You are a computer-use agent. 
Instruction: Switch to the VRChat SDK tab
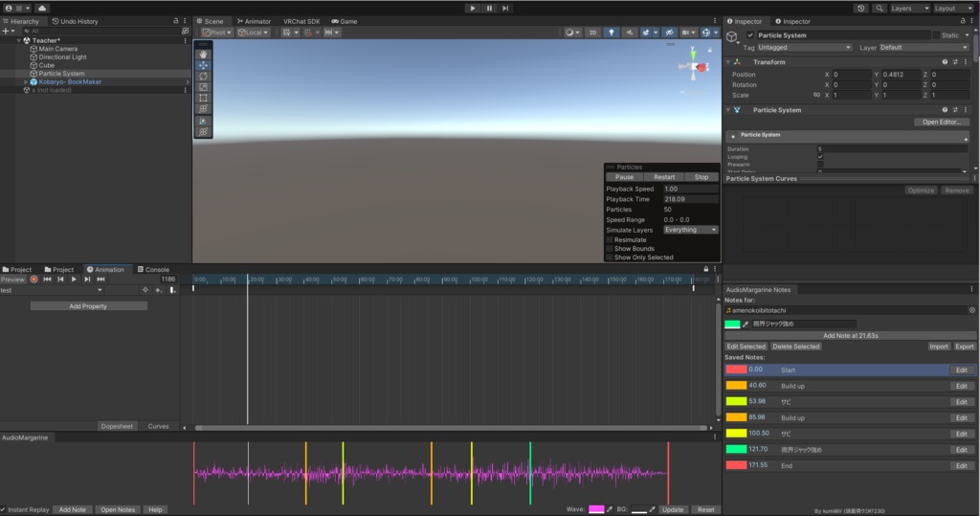301,21
